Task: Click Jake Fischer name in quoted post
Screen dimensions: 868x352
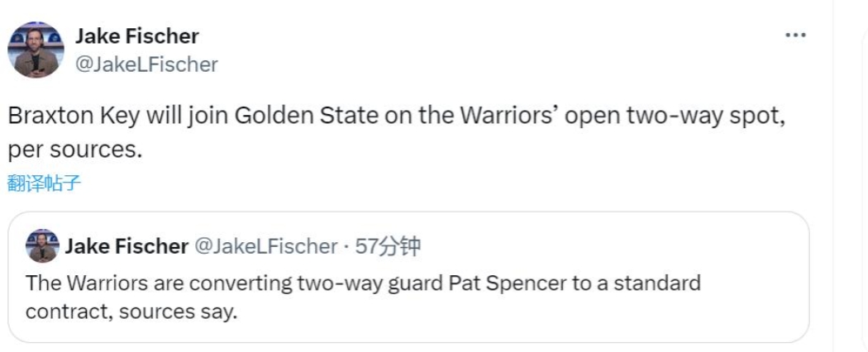Action: point(126,246)
